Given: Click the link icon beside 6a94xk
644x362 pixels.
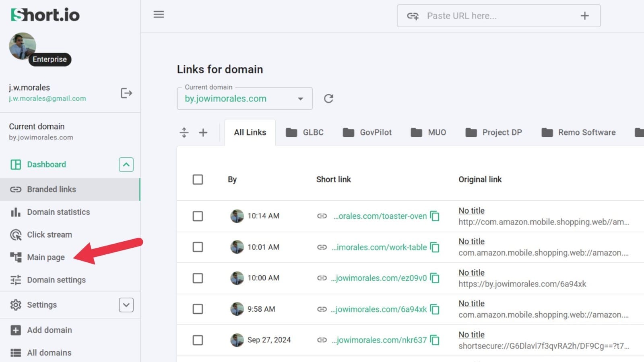Looking at the screenshot, I should pos(322,309).
